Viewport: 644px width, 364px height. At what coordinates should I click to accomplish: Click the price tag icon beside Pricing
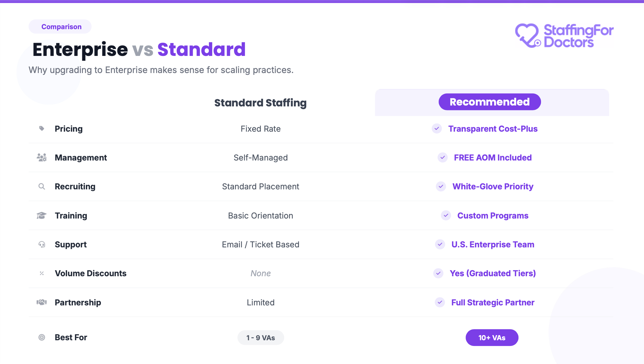42,129
